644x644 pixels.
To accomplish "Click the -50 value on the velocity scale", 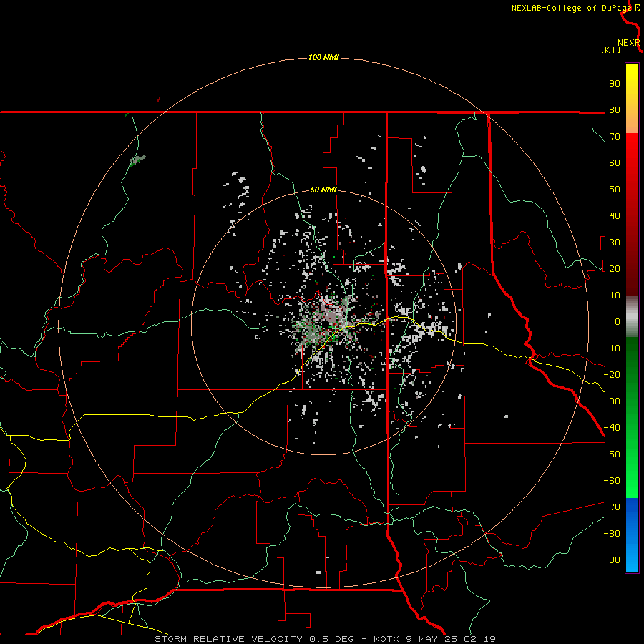I will tap(612, 454).
